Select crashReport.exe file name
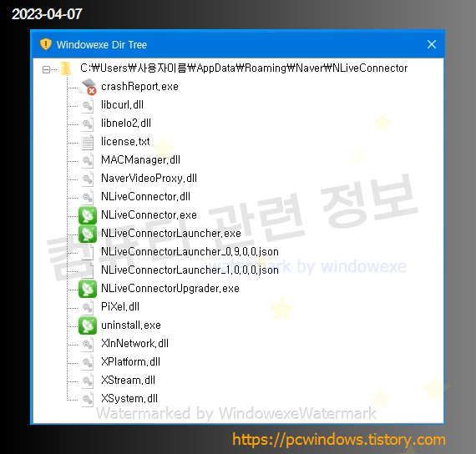Image resolution: width=476 pixels, height=454 pixels. pos(139,87)
